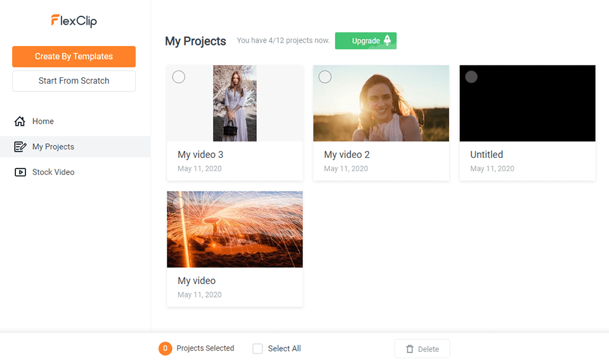Select the Untitled project circle
This screenshot has height=364, width=609.
coord(471,77)
